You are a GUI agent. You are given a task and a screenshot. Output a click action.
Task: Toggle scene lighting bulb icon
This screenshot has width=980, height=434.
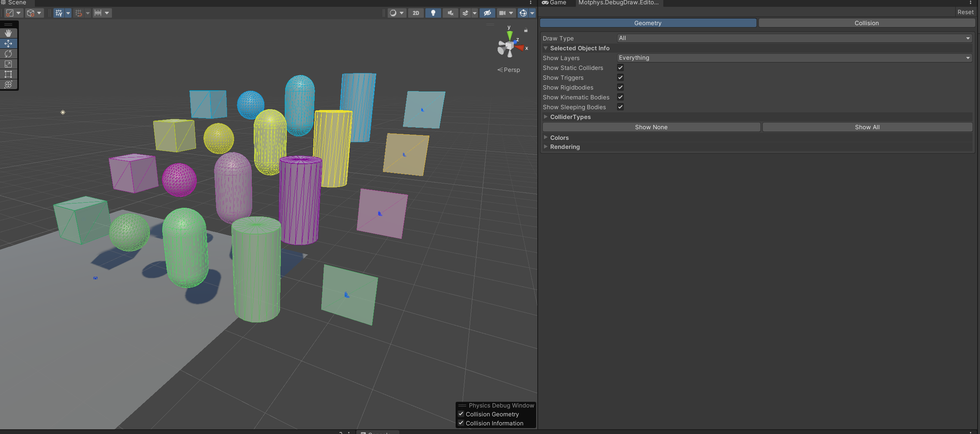(433, 13)
